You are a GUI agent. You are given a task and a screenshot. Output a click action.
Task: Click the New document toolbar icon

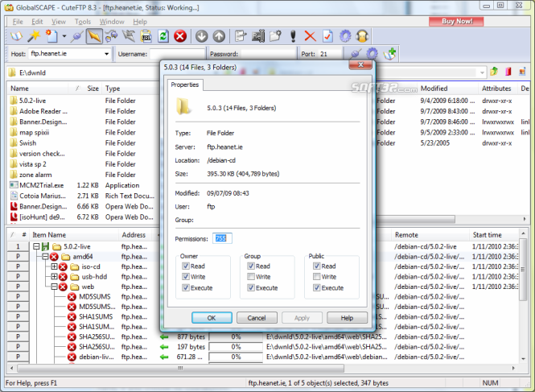51,36
